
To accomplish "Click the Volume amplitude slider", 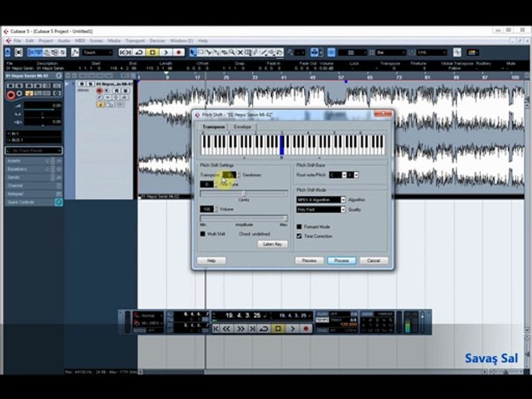I will coord(244,218).
